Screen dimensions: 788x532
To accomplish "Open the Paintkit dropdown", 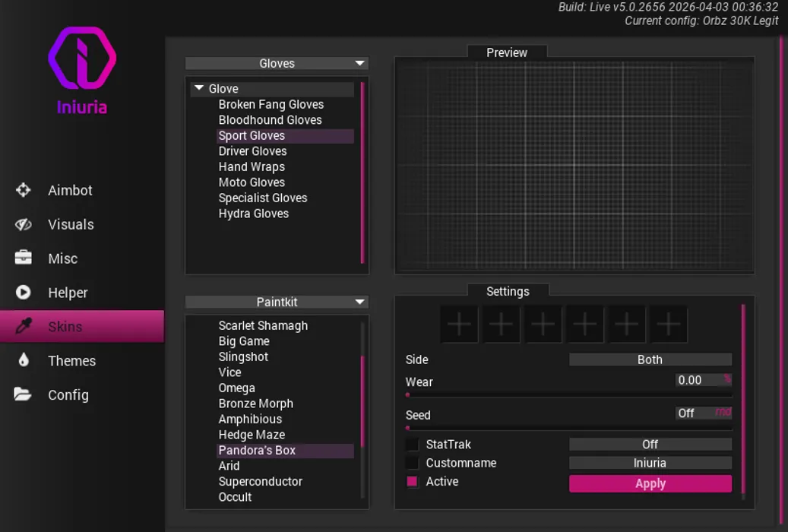I will click(x=277, y=302).
